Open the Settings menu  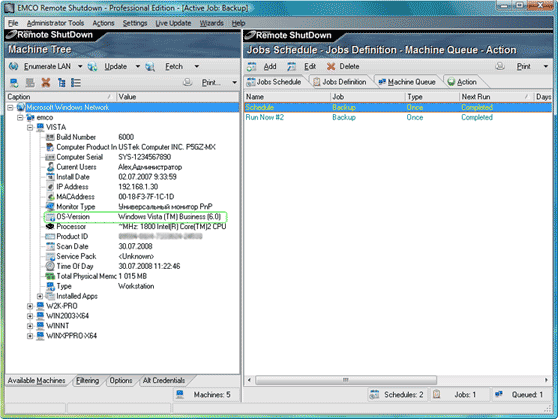135,23
